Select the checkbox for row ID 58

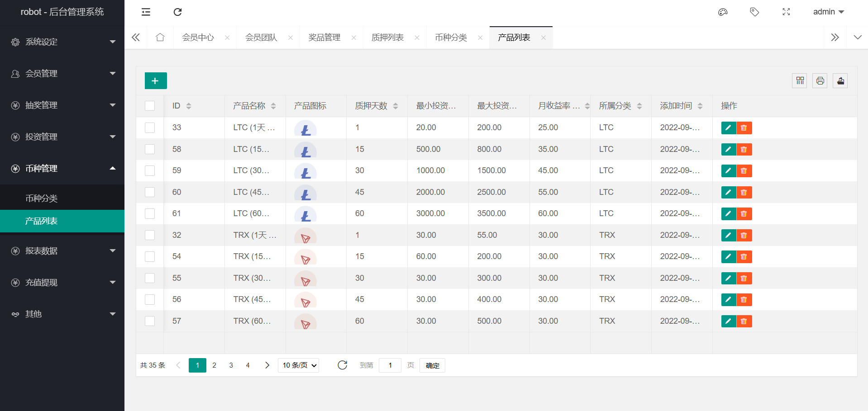coord(150,149)
